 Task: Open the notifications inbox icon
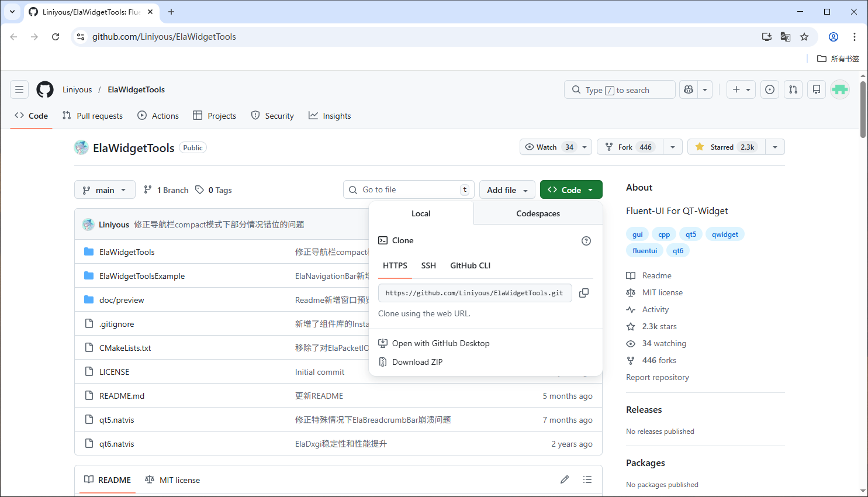tap(817, 89)
